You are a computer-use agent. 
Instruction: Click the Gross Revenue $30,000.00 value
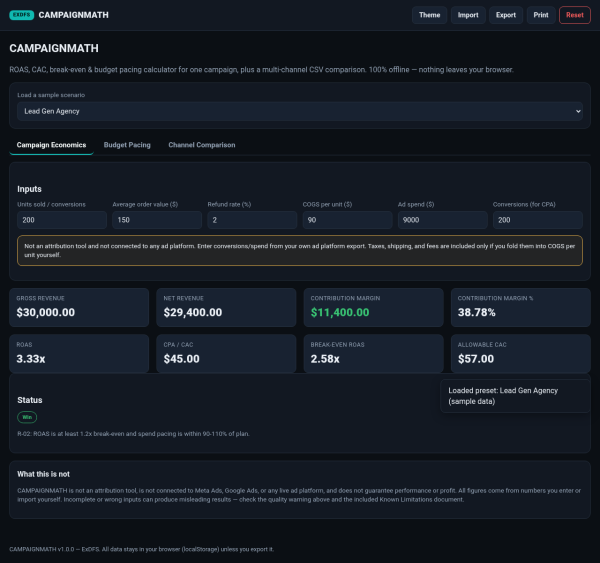click(46, 312)
